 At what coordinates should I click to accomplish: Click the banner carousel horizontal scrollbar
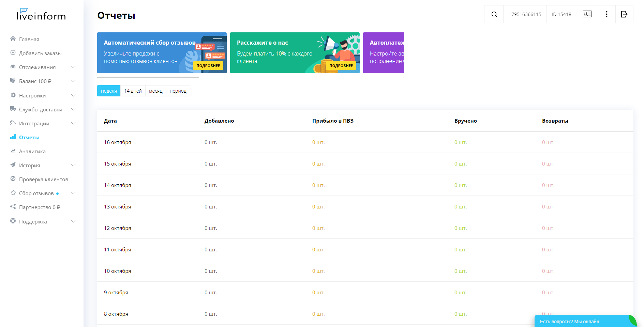click(x=148, y=77)
